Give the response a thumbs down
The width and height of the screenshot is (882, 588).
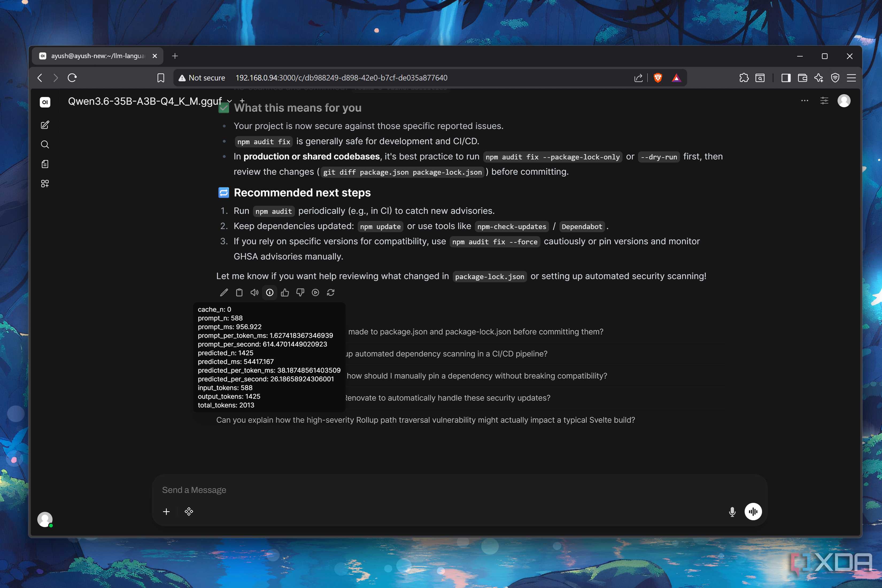(x=300, y=292)
